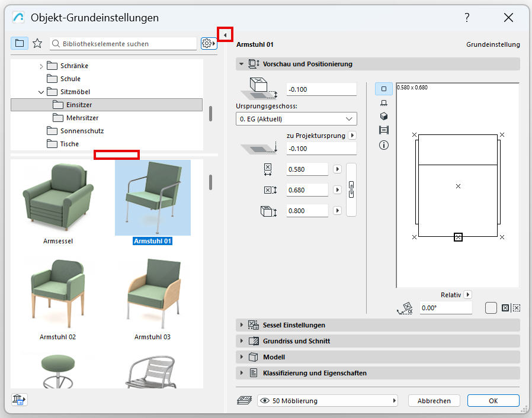Image resolution: width=532 pixels, height=418 pixels.
Task: Select the bottom center anchor hotspot in preview
Action: click(x=458, y=237)
